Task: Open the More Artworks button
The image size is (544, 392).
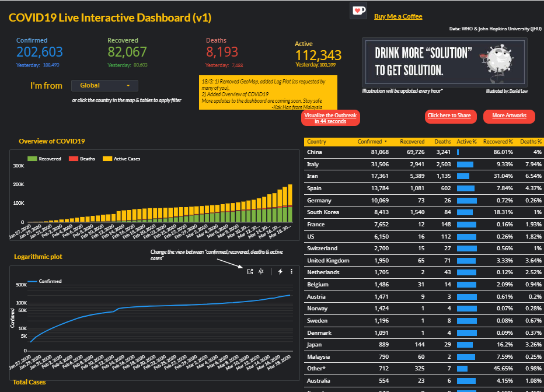Action: pyautogui.click(x=509, y=116)
